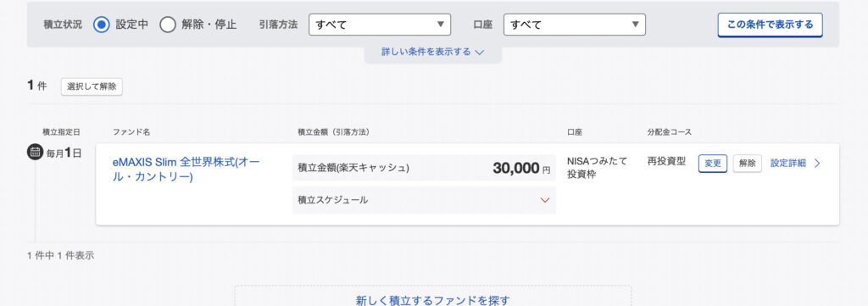Click the right chevron next to 設定詳細
The image size is (868, 306).
click(x=818, y=164)
